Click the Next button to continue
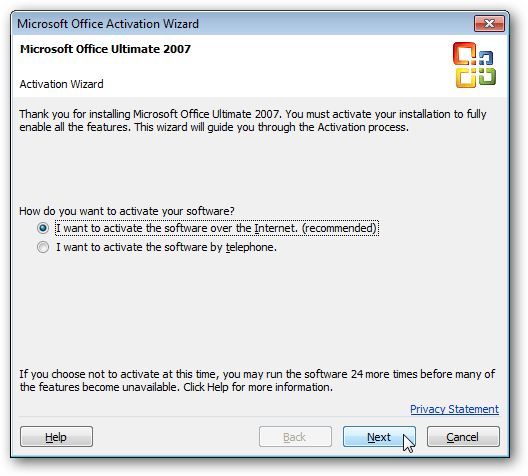Screen dimensions: 528x476 379,437
